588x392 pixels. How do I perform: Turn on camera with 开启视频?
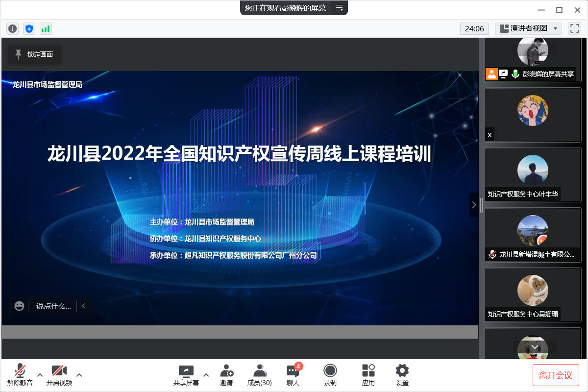(59, 375)
